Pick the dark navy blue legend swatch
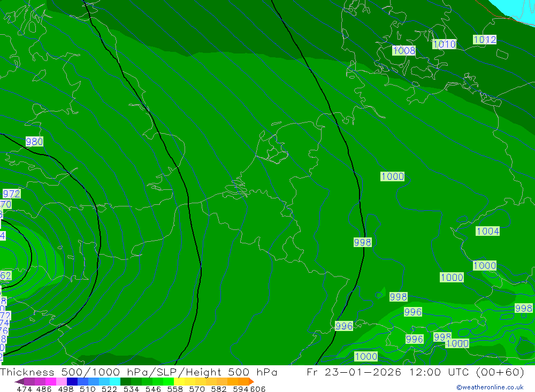 (x=72, y=381)
